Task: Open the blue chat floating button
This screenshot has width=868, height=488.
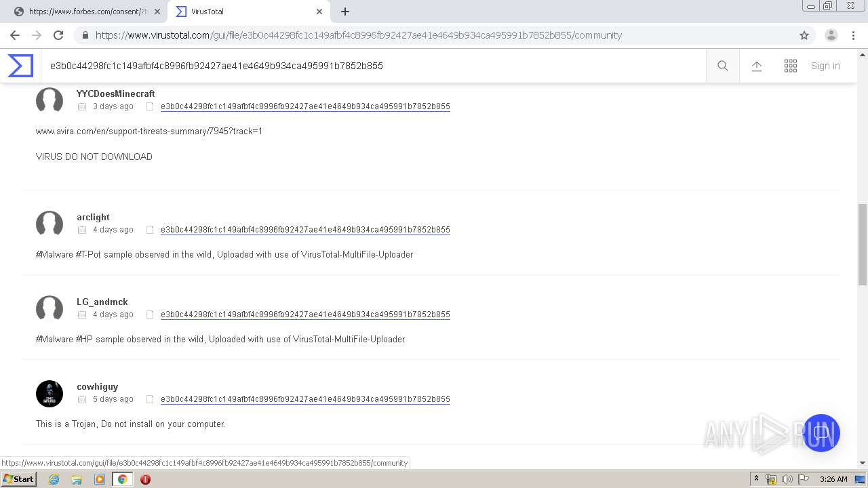Action: 821,433
